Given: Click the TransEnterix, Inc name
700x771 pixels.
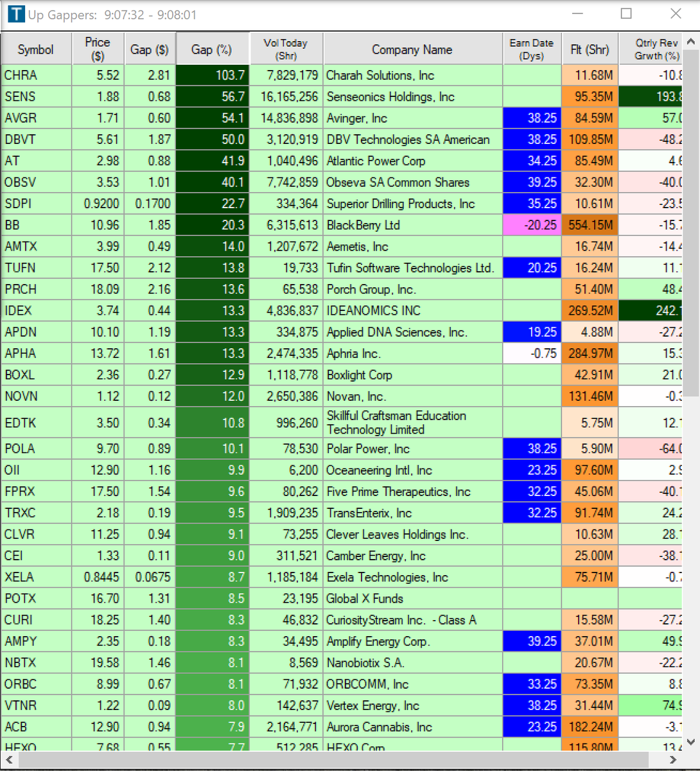Looking at the screenshot, I should point(369,513).
